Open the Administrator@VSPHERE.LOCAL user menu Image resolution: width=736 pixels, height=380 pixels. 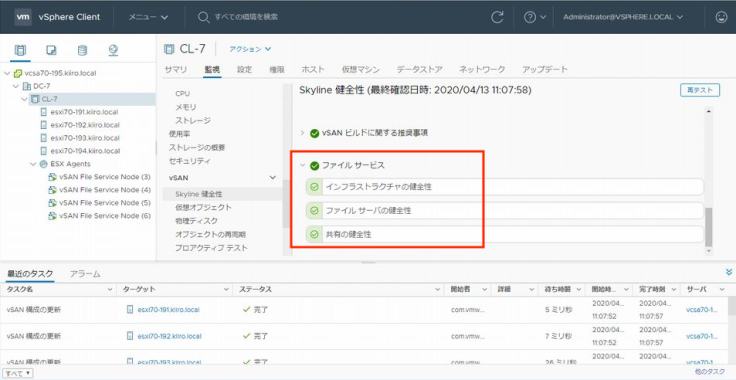(x=623, y=17)
